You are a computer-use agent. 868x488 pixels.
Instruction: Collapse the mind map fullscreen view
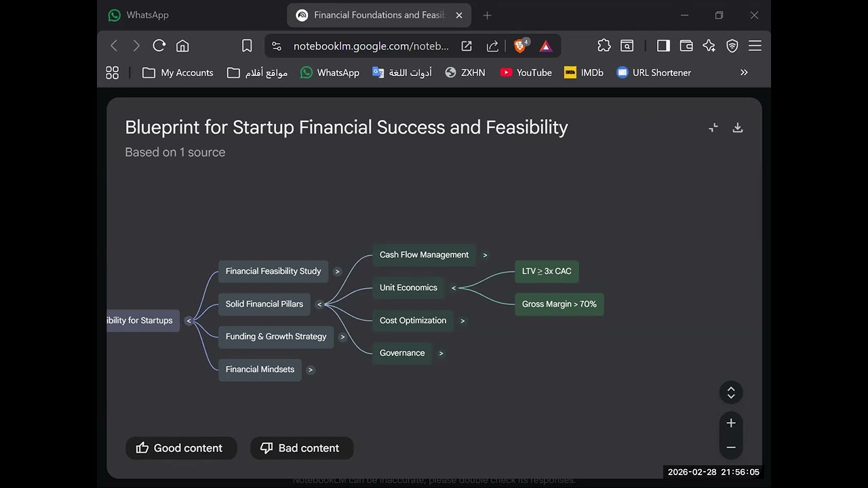(x=713, y=127)
